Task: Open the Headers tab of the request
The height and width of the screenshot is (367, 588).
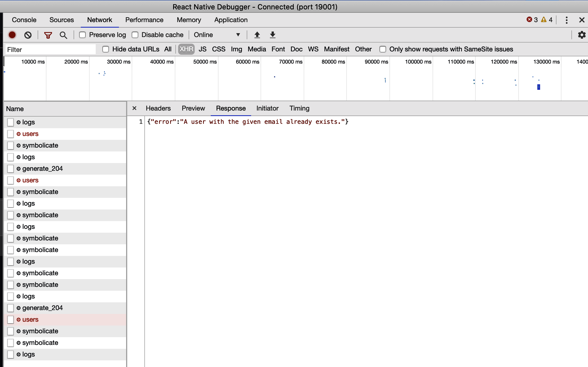Action: coord(158,108)
